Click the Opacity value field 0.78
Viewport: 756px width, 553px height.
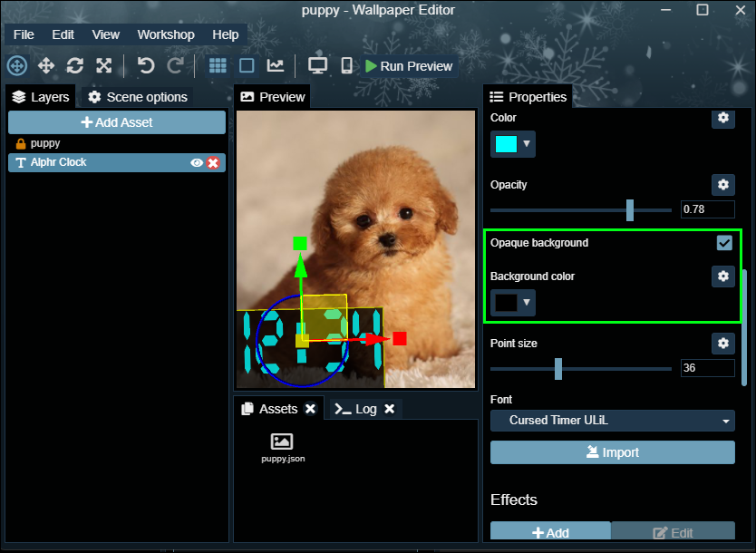pyautogui.click(x=708, y=209)
